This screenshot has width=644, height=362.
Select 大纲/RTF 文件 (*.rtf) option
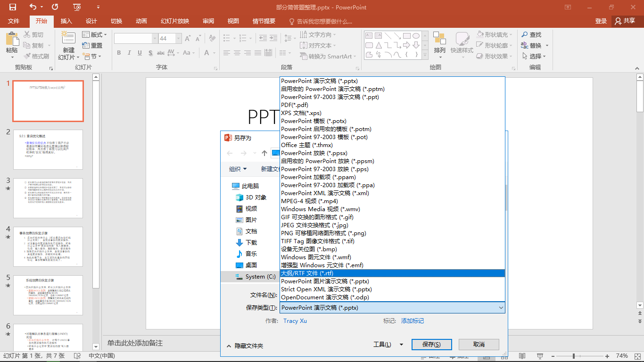(392, 273)
